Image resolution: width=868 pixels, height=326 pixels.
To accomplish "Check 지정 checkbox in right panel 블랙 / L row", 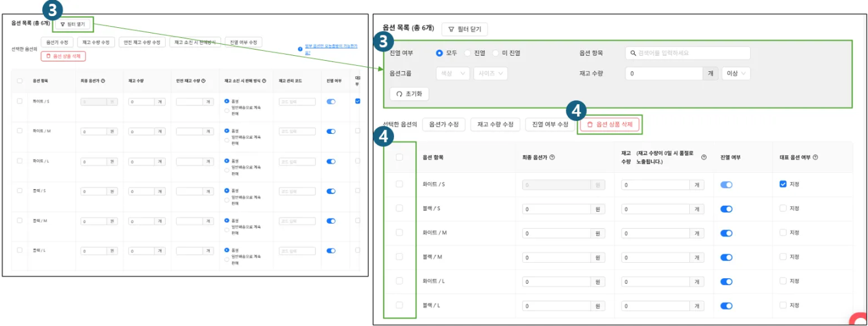I will (783, 305).
